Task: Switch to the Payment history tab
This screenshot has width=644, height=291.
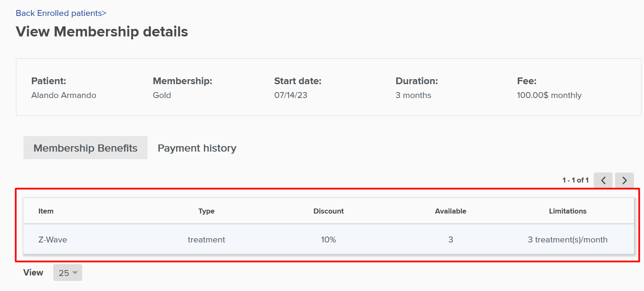Action: coord(197,148)
